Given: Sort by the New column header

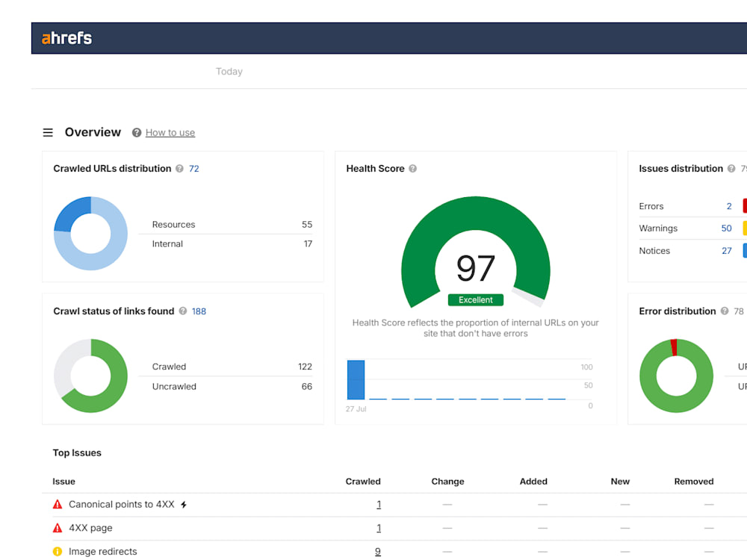Looking at the screenshot, I should click(x=620, y=482).
